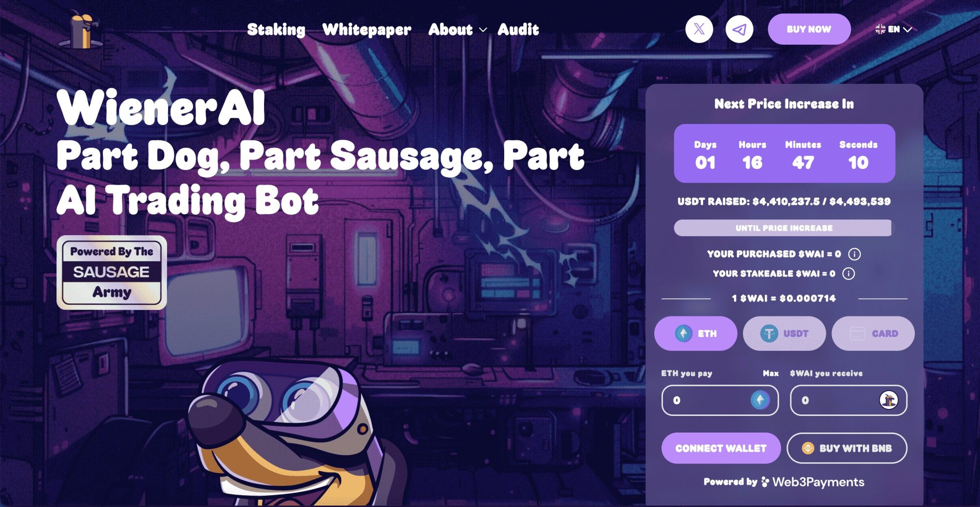Expand the About menu chevron
This screenshot has width=980, height=507.
pos(483,30)
